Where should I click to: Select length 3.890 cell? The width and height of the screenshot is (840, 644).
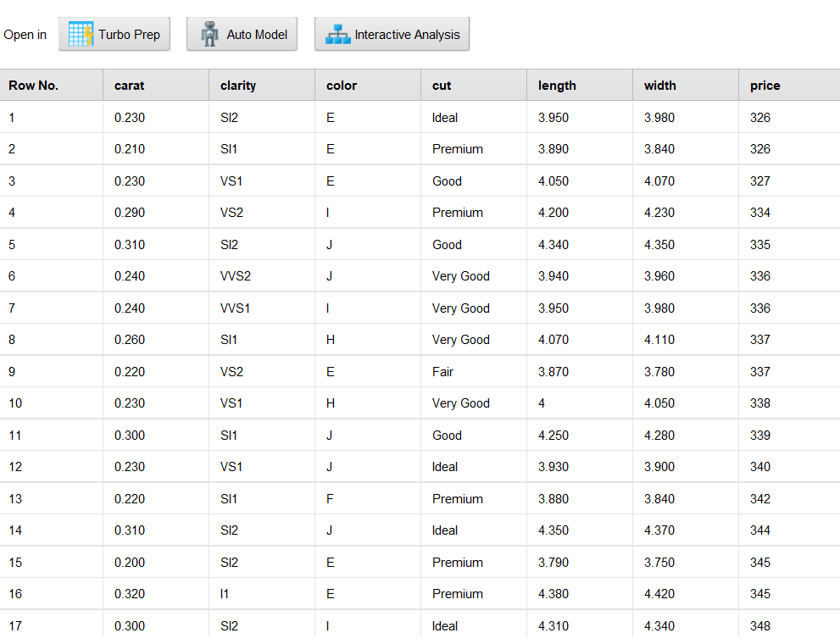[580, 149]
